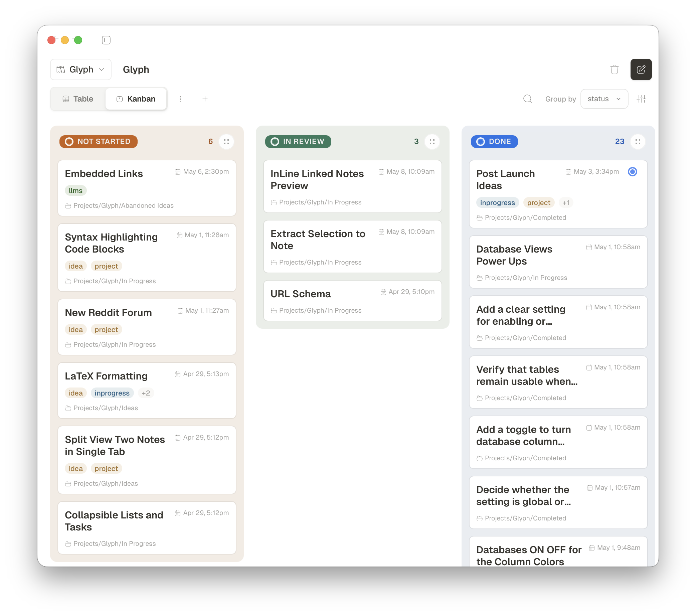Click the Done column label
Screen dimensions: 696x616
pos(494,142)
